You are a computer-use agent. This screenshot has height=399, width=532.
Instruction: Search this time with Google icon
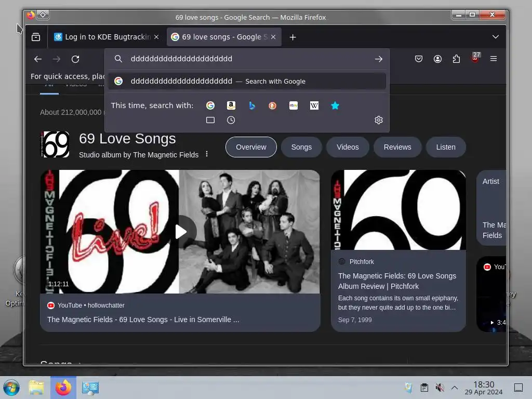[x=210, y=105]
